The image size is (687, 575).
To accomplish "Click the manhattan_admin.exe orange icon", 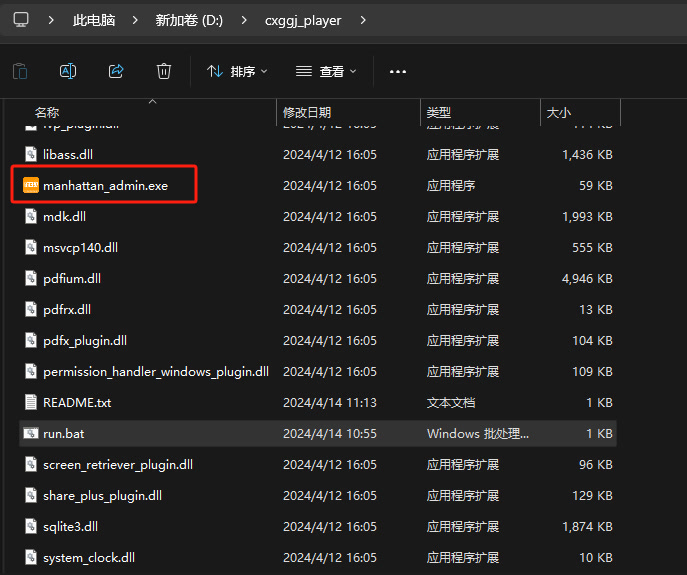I will point(31,185).
